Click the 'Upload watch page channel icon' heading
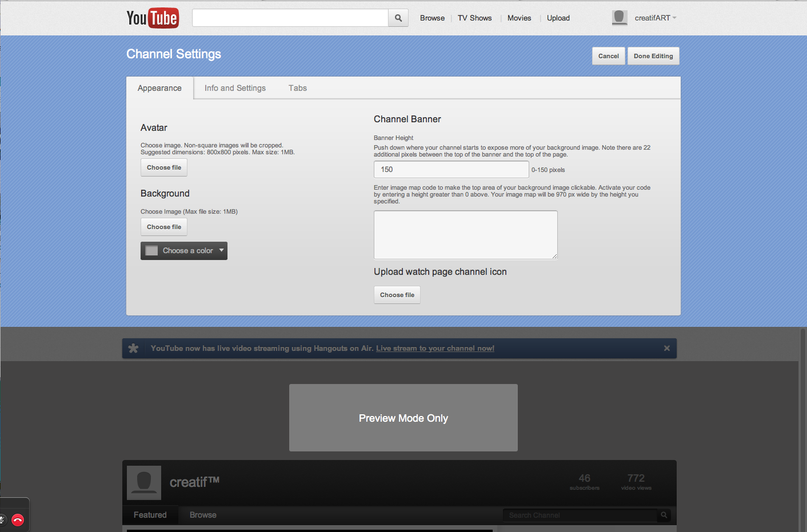807x532 pixels. click(440, 271)
